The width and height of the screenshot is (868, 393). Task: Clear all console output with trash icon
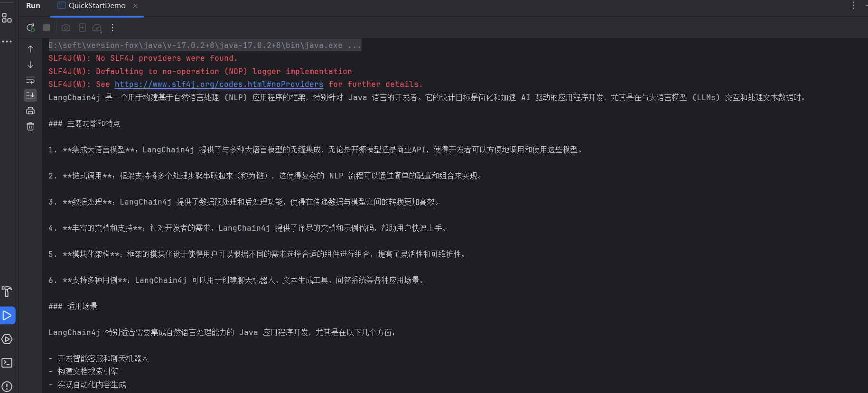coord(30,126)
